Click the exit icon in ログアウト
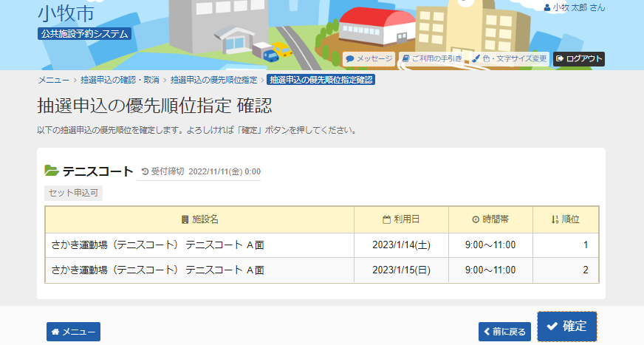The image size is (644, 345). [x=559, y=59]
